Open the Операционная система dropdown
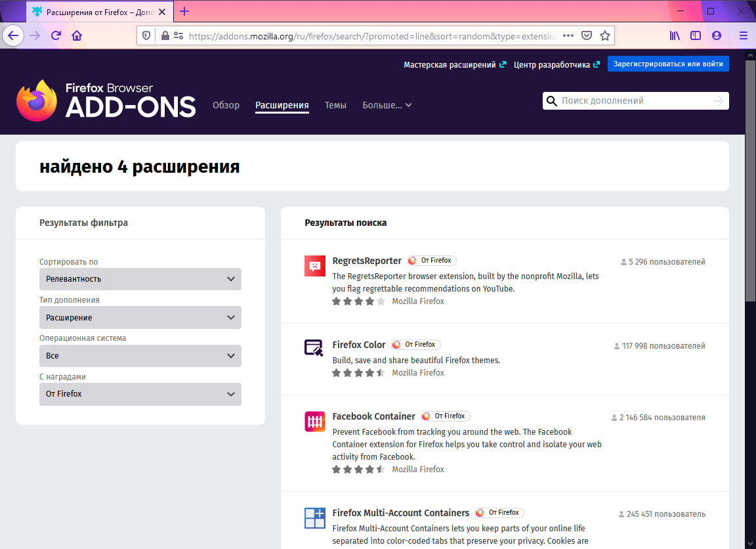 [140, 355]
